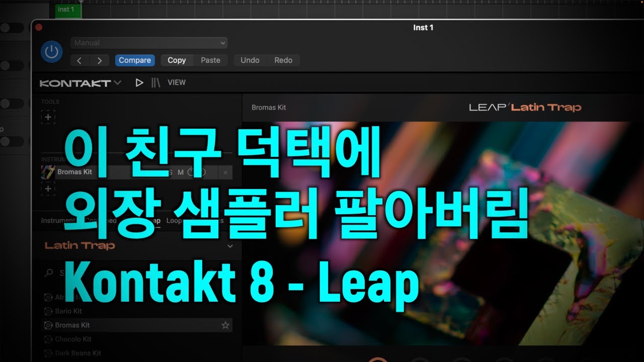Click the Latin Trap library title
Screen dimensions: 644x362
(80, 245)
